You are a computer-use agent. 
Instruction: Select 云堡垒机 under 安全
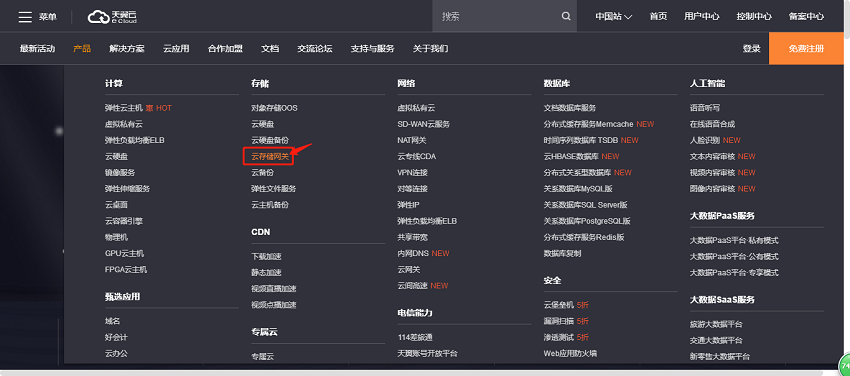click(558, 305)
